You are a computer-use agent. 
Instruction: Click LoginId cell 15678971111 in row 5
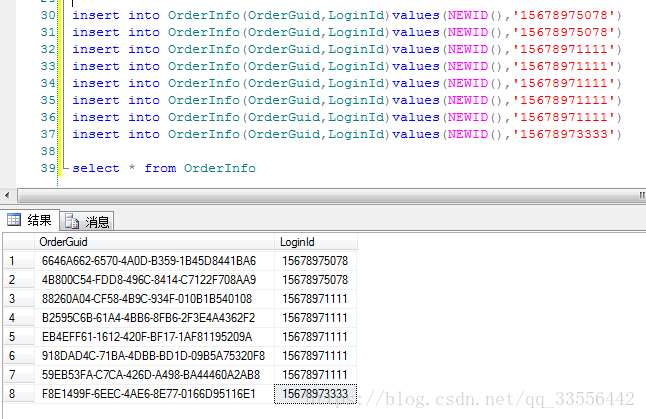[316, 337]
